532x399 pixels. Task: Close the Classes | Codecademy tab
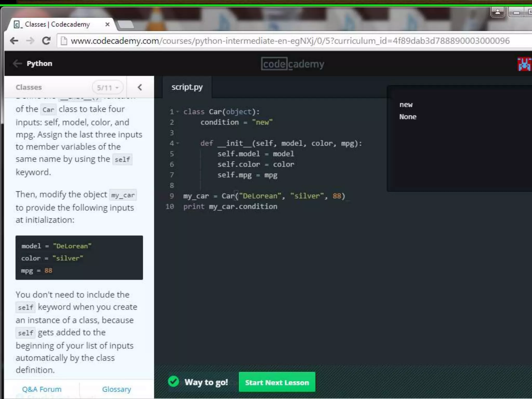point(107,24)
